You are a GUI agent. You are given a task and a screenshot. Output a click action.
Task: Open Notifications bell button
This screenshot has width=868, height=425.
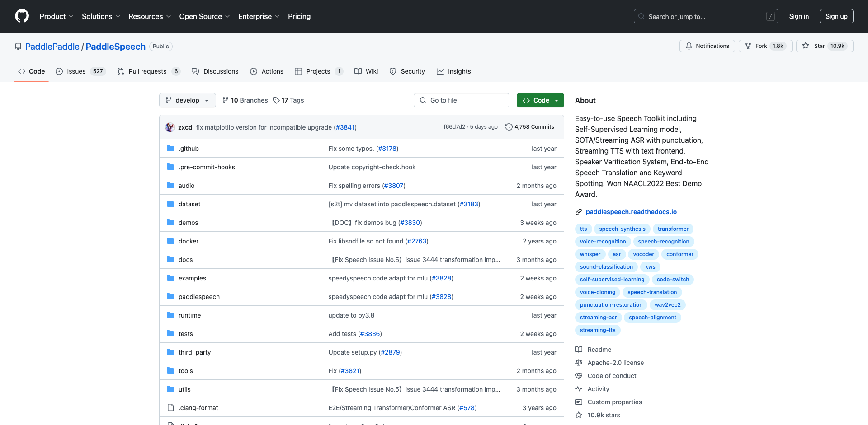(x=708, y=46)
